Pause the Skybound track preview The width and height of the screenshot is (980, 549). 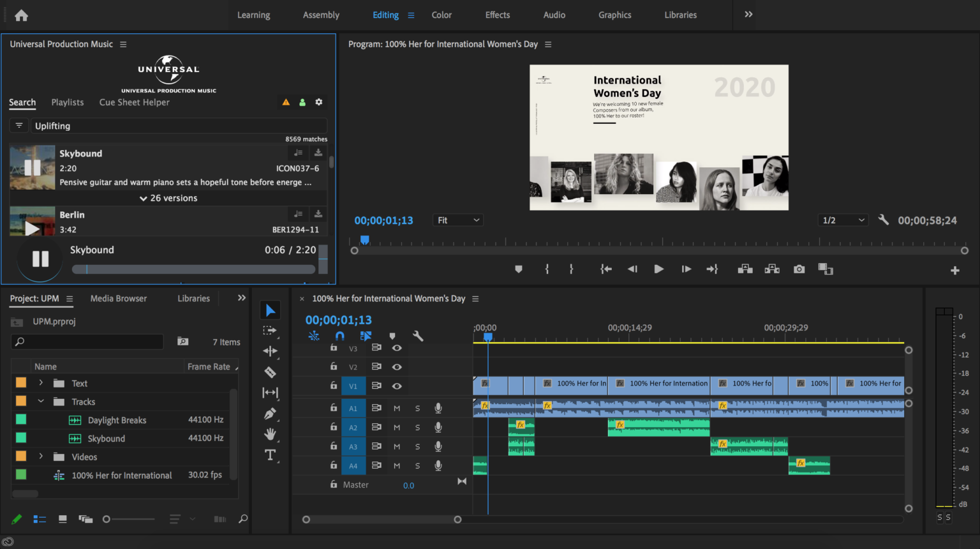pos(40,259)
